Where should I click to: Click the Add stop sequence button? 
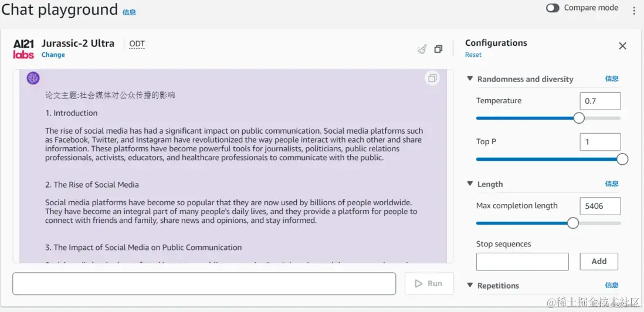[x=599, y=262]
